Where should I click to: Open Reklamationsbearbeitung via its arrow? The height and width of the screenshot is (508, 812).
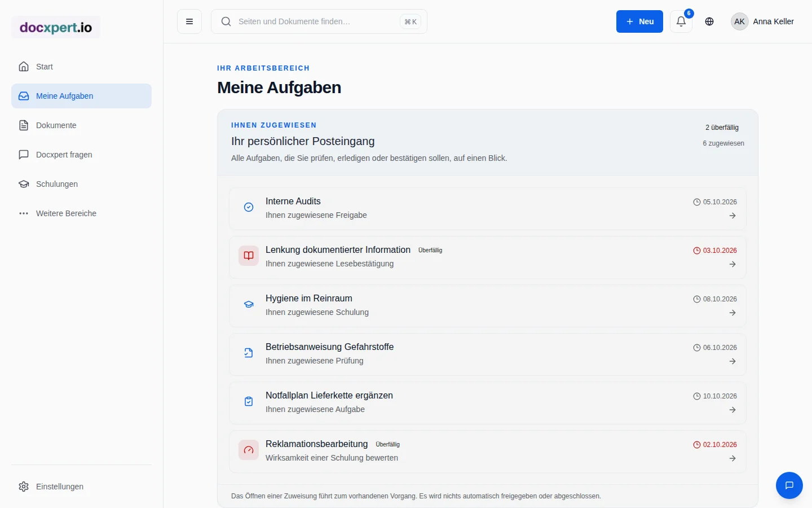(x=732, y=458)
